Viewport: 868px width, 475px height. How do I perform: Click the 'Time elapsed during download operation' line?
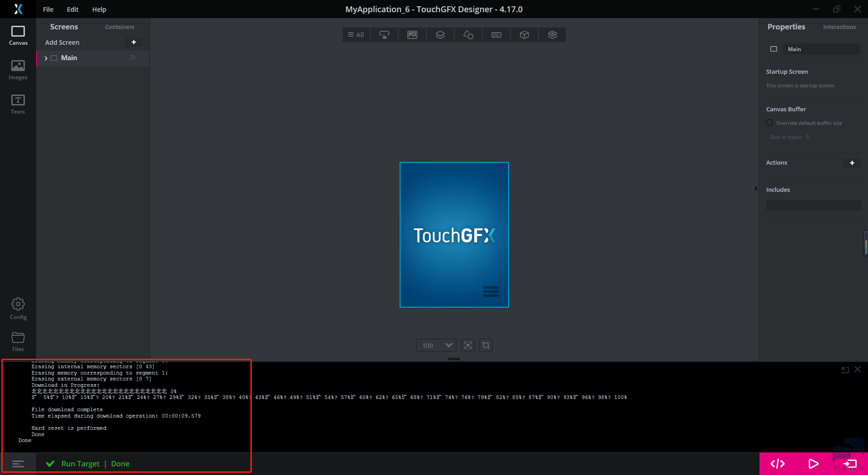click(116, 416)
